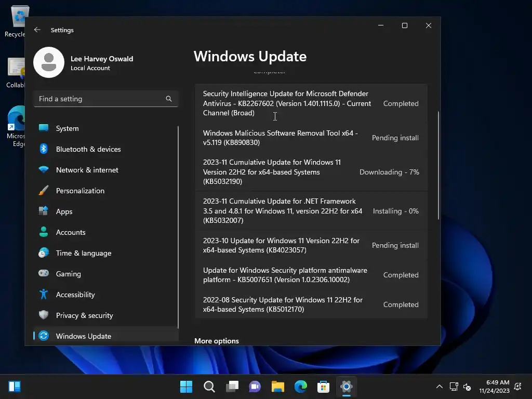Go to Personalization settings
The width and height of the screenshot is (532, 399).
105,190
